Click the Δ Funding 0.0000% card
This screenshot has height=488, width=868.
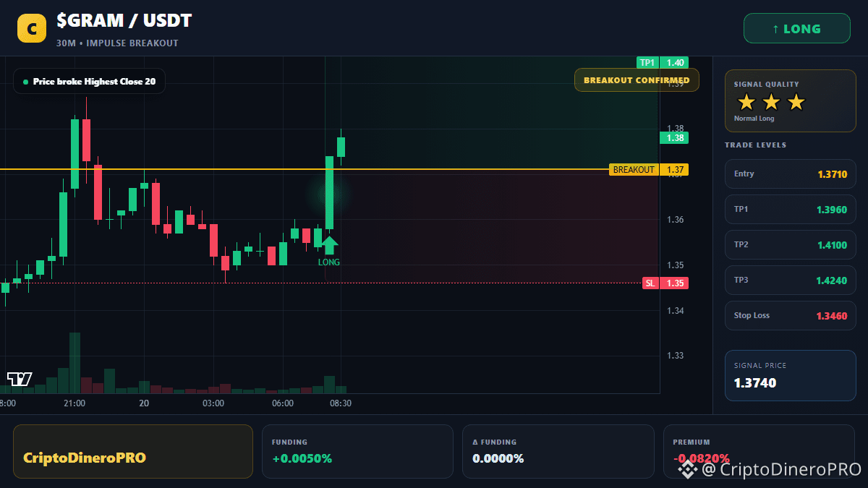[558, 451]
